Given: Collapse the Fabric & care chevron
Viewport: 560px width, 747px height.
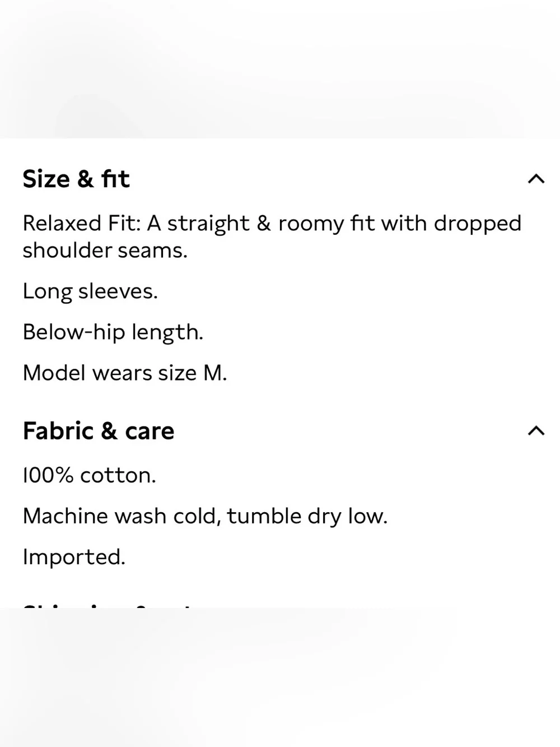Looking at the screenshot, I should click(536, 431).
